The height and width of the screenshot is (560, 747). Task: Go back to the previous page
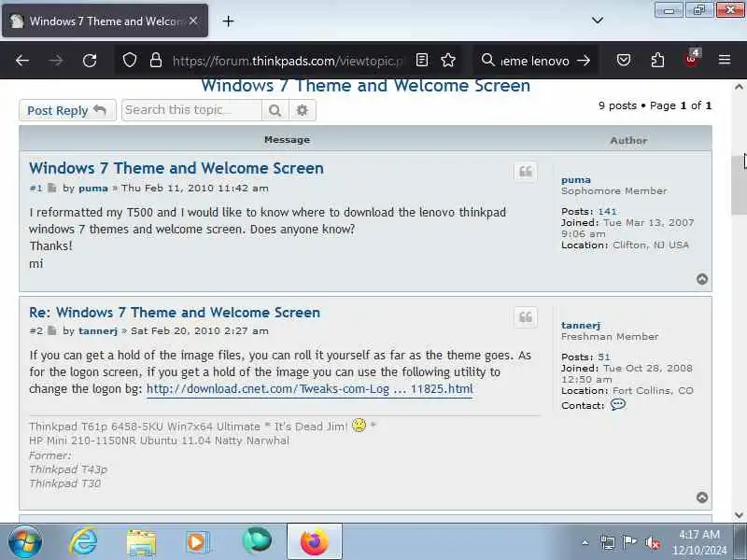(22, 61)
